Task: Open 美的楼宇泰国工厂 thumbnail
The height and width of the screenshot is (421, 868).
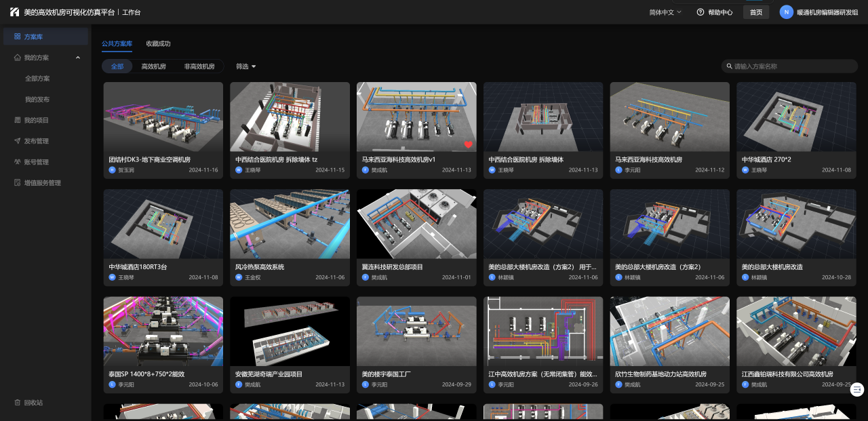Action: coord(416,331)
